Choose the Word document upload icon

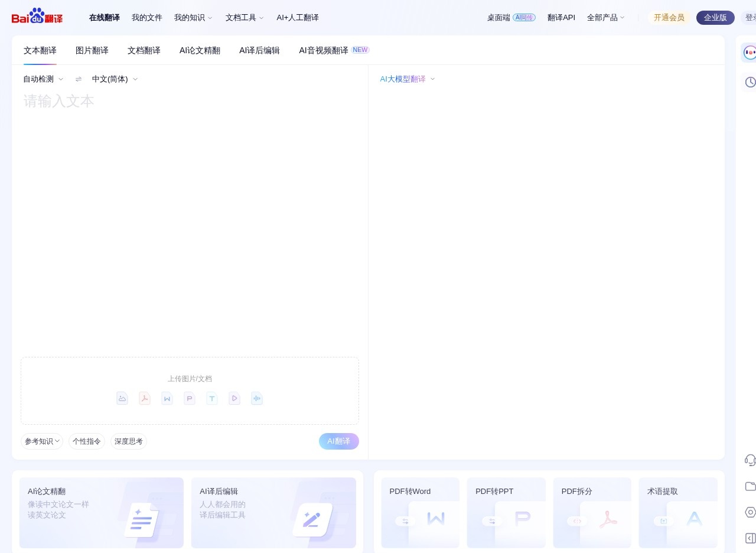(x=167, y=398)
